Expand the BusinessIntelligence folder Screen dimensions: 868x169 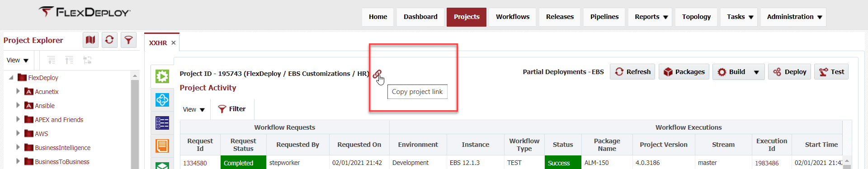[18, 147]
